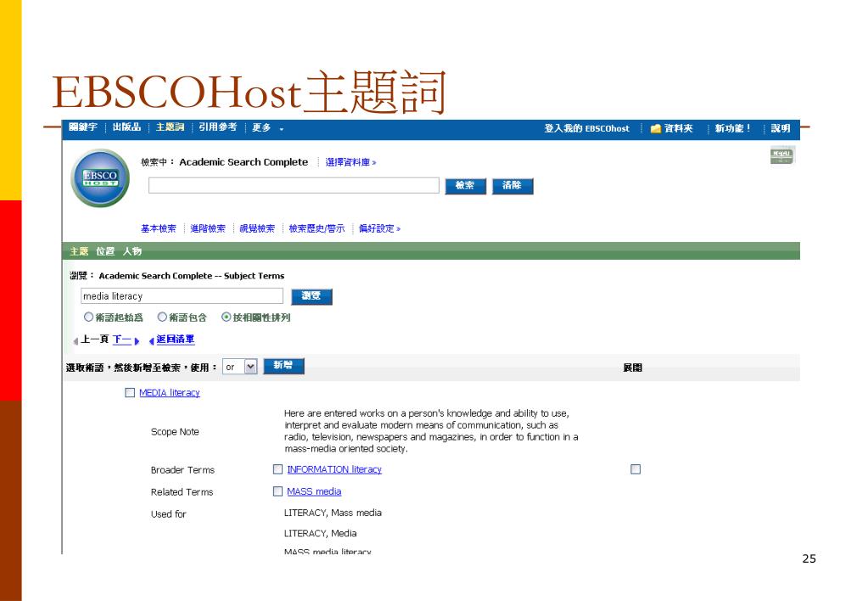This screenshot has height=601, width=868.
Task: Click the back arrow beside 返回清單
Action: pos(152,341)
